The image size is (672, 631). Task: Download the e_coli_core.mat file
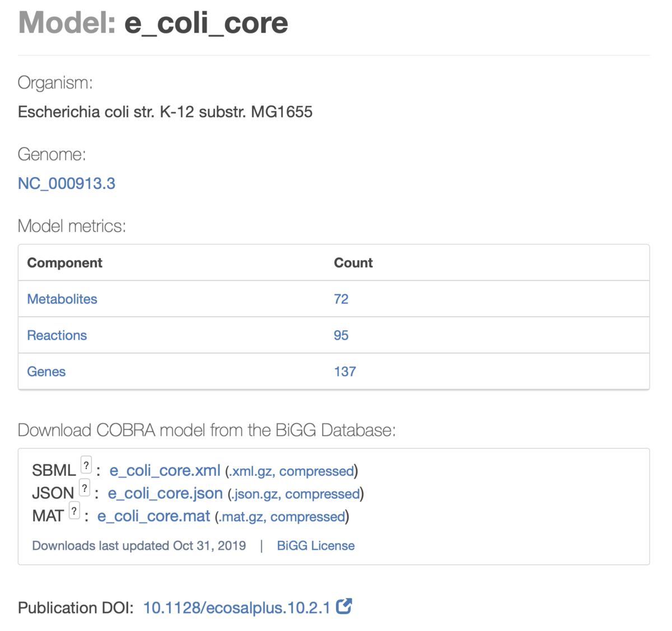pyautogui.click(x=153, y=516)
